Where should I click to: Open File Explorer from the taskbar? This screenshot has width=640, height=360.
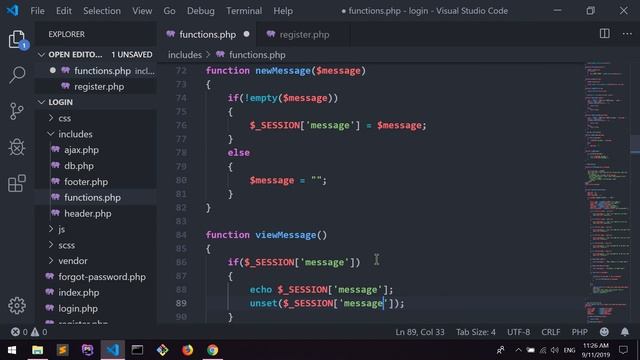pos(37,350)
